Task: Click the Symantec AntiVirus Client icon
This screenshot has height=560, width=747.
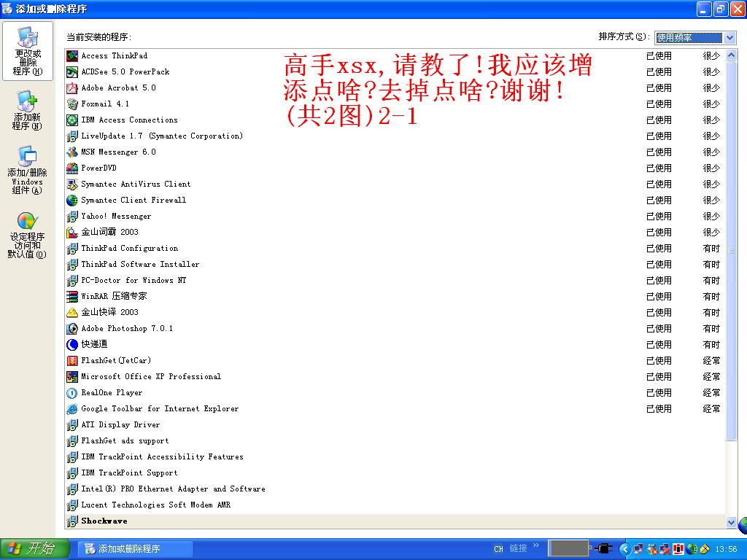Action: point(72,184)
